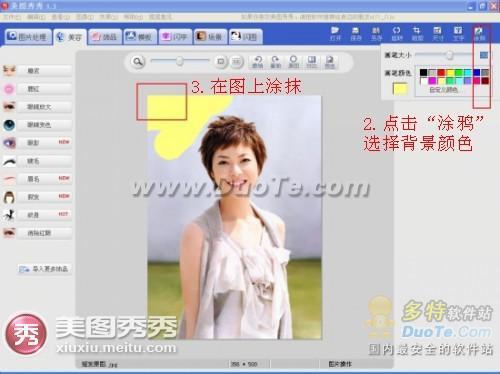Pick the dark red maroon swatch
This screenshot has height=374, width=500.
485,81
